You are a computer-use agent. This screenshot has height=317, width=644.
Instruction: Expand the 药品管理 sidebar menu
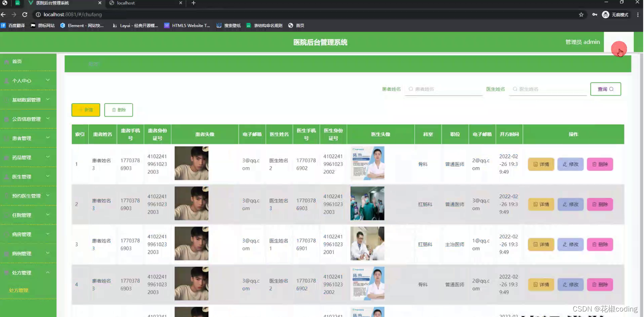(x=28, y=157)
